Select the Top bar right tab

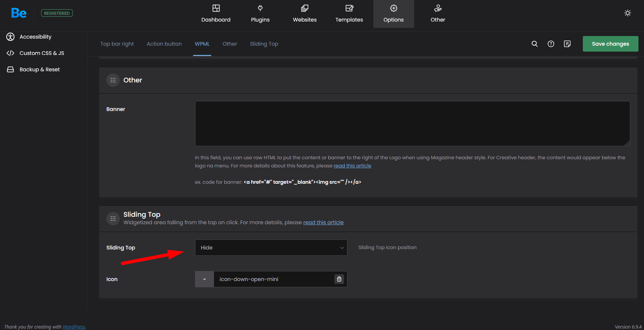point(117,44)
